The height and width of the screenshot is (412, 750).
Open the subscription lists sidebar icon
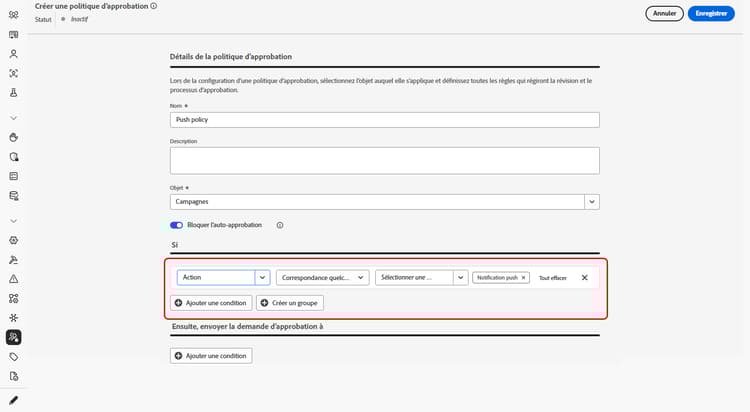tap(13, 34)
